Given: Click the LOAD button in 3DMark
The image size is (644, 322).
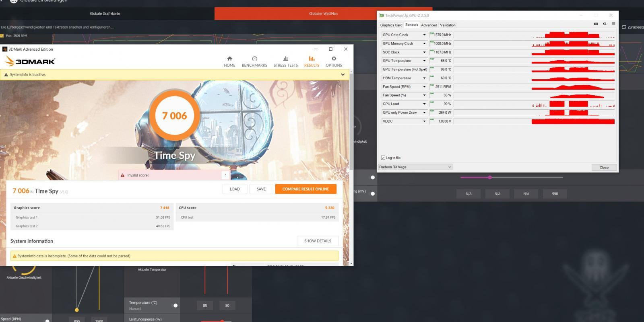Looking at the screenshot, I should 235,189.
